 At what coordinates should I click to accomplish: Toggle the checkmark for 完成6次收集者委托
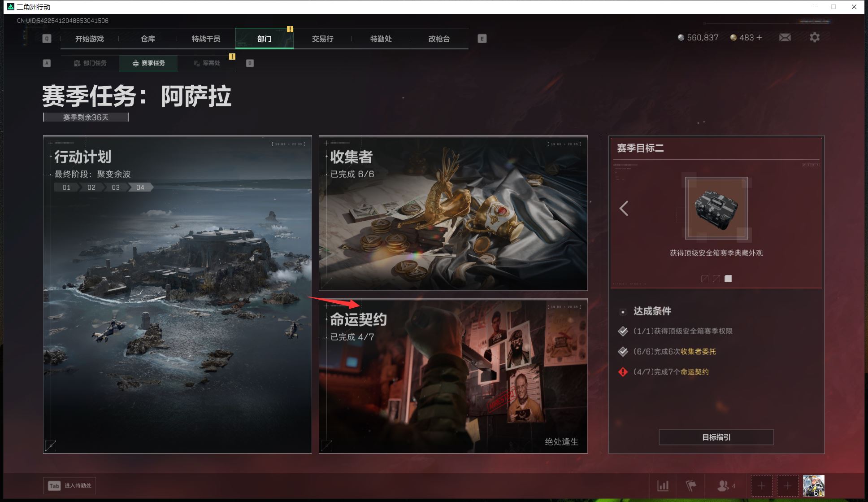pos(623,352)
